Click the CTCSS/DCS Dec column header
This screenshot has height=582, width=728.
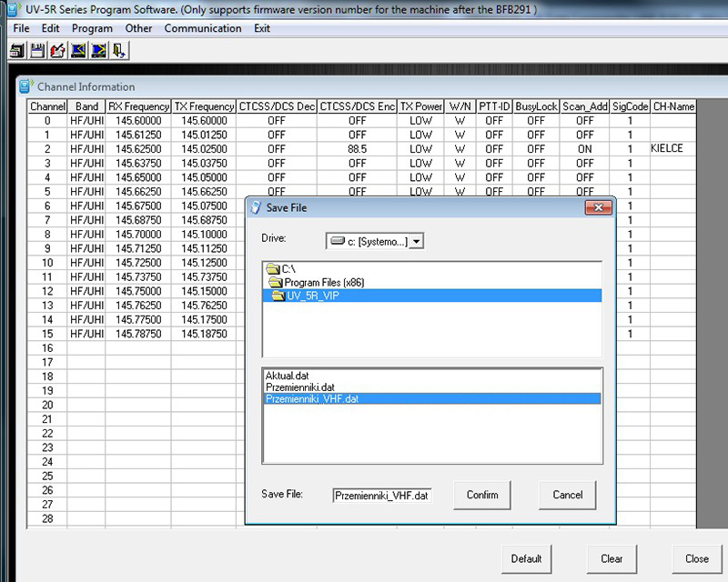tap(277, 106)
